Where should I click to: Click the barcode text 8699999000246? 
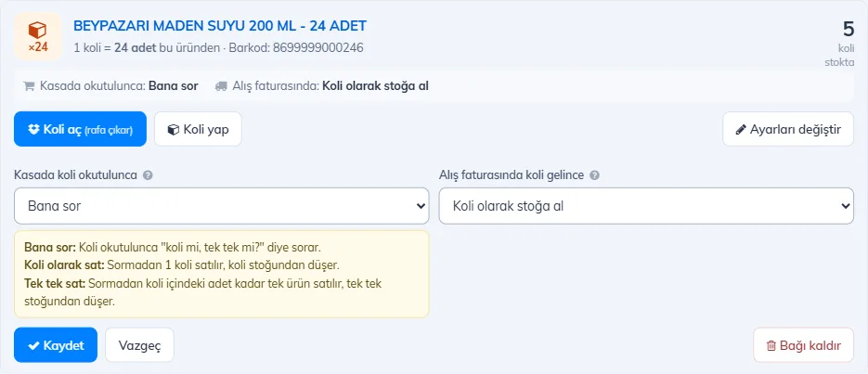tap(317, 48)
